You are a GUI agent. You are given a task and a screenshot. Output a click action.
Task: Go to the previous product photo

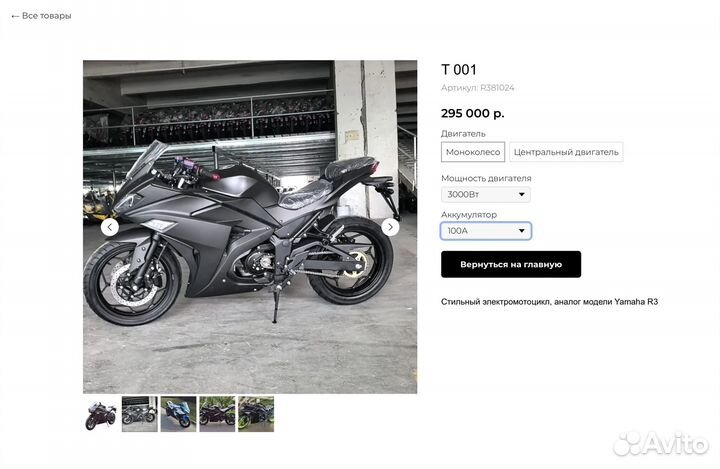(x=110, y=227)
